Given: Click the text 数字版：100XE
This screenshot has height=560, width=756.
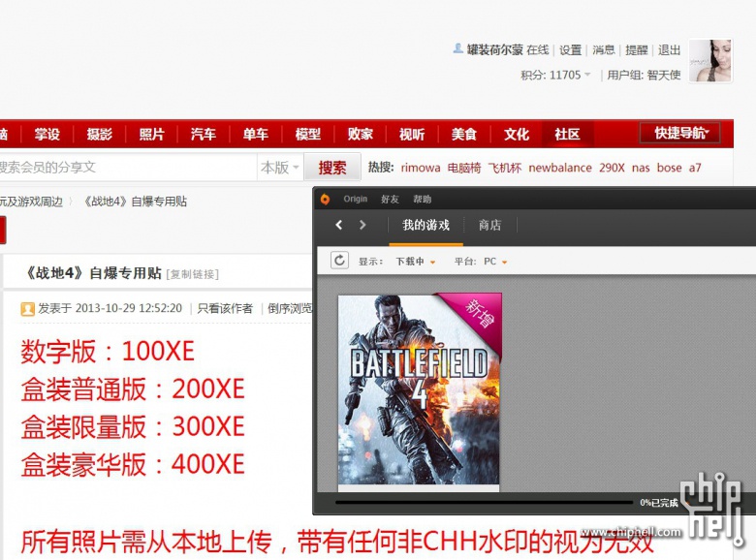Looking at the screenshot, I should pyautogui.click(x=108, y=351).
